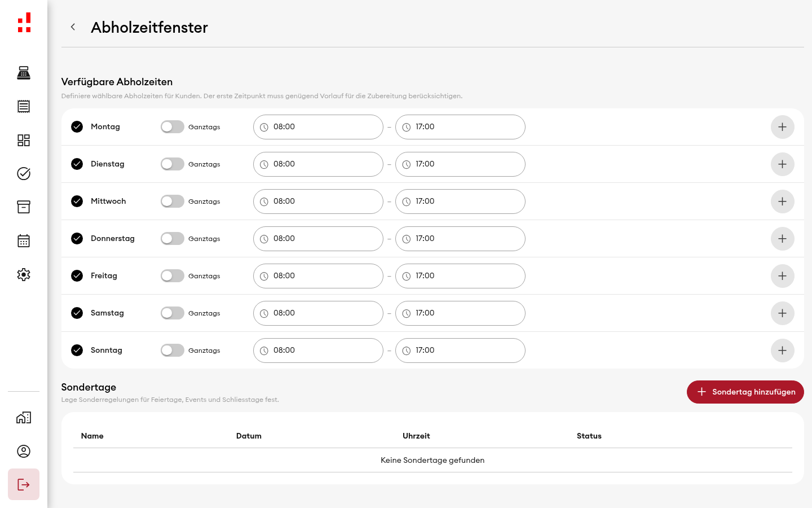
Task: Open the user profile sidebar icon
Action: point(24,451)
